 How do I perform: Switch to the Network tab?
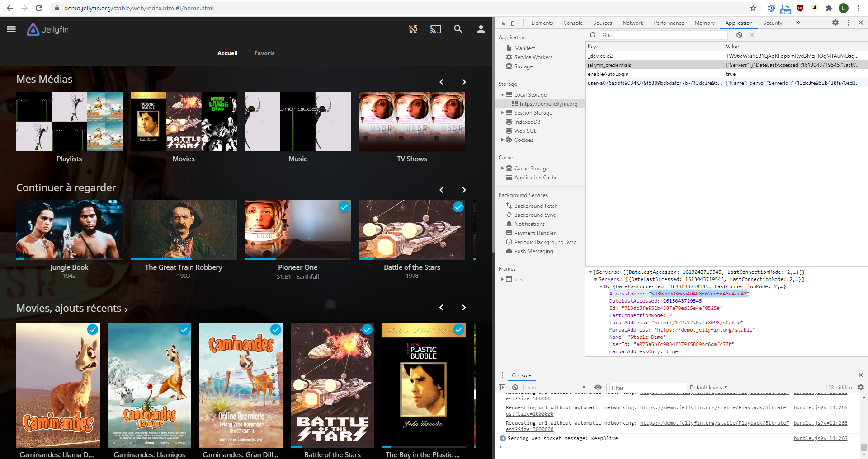pos(633,23)
